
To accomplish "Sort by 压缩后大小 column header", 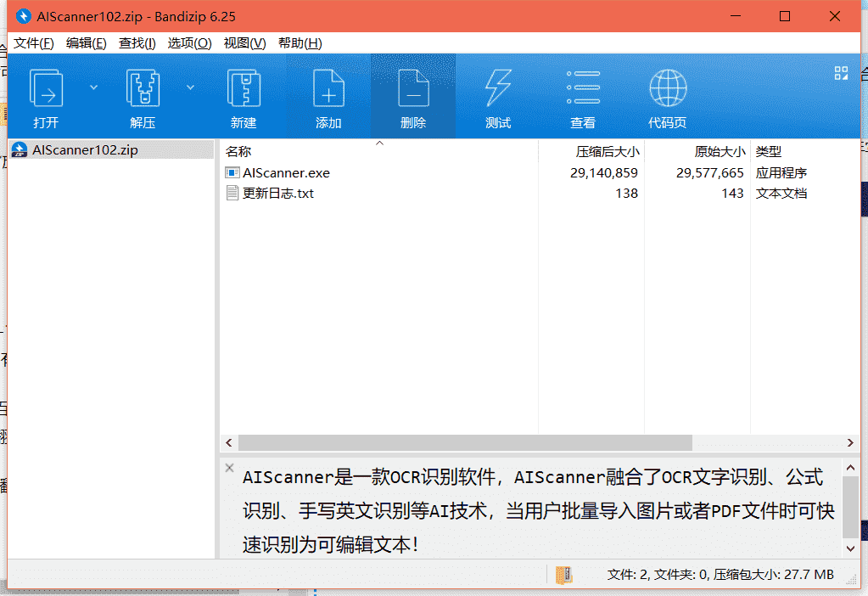I will click(591, 151).
